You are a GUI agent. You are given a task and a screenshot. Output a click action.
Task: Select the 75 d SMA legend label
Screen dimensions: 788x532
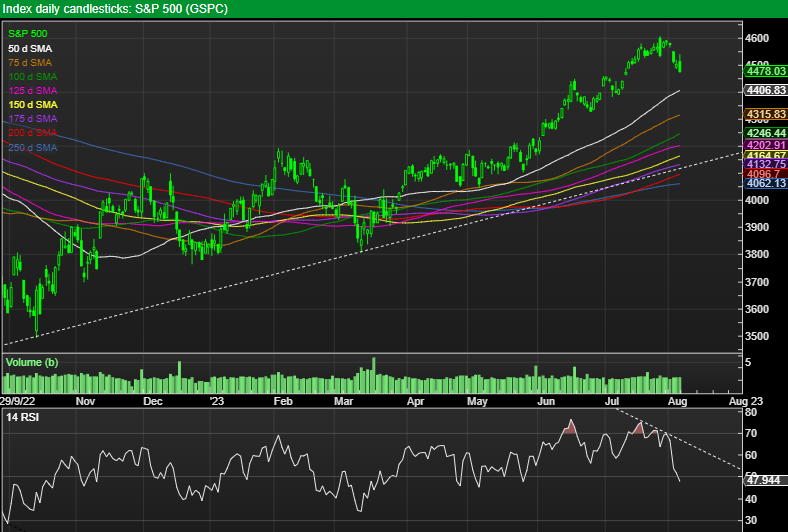click(30, 63)
